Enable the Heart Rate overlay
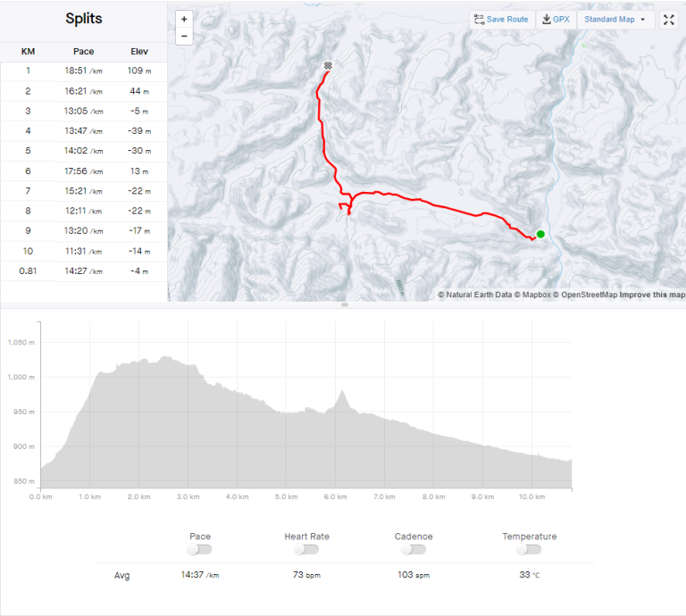 click(306, 550)
